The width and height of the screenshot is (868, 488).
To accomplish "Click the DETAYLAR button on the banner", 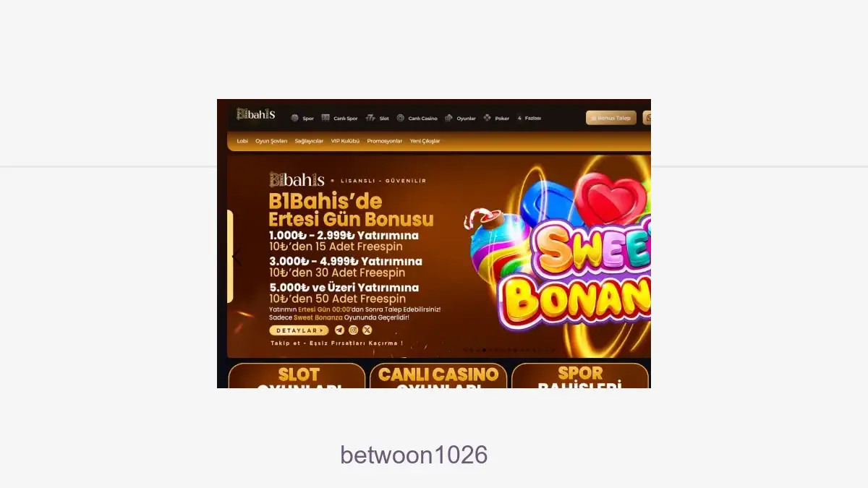I will tap(299, 330).
